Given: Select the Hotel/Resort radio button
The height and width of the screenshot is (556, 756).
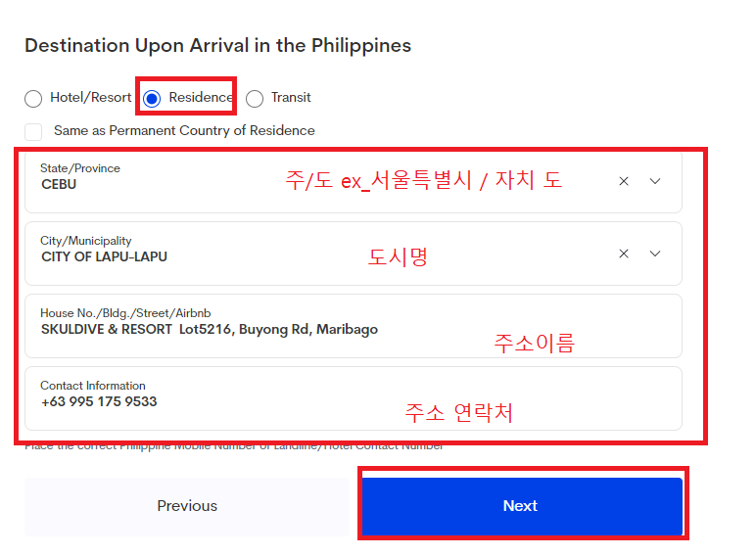Looking at the screenshot, I should pyautogui.click(x=33, y=98).
